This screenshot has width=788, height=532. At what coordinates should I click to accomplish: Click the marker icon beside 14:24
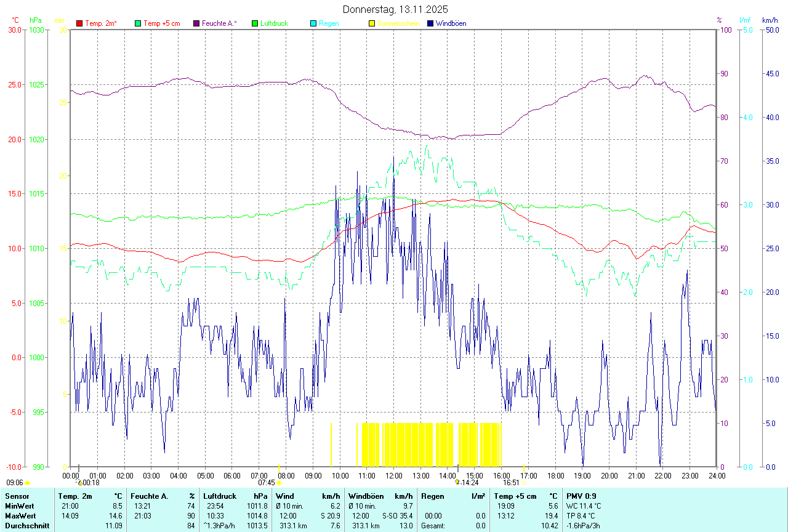pyautogui.click(x=457, y=483)
